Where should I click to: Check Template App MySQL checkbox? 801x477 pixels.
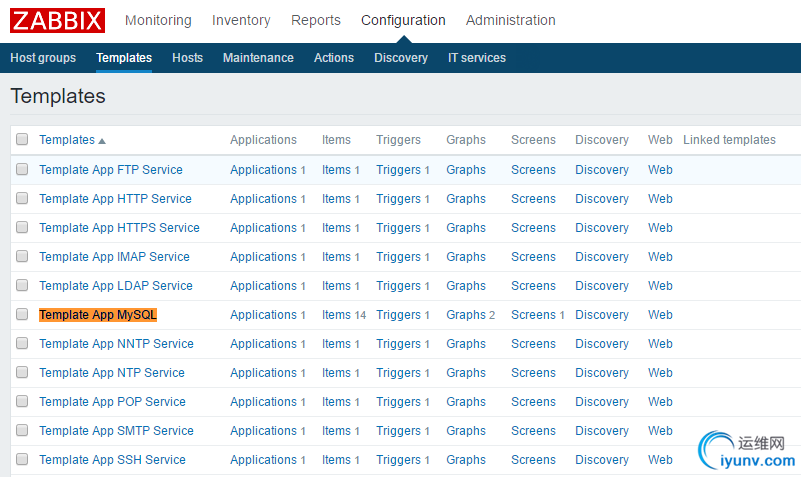tap(22, 314)
